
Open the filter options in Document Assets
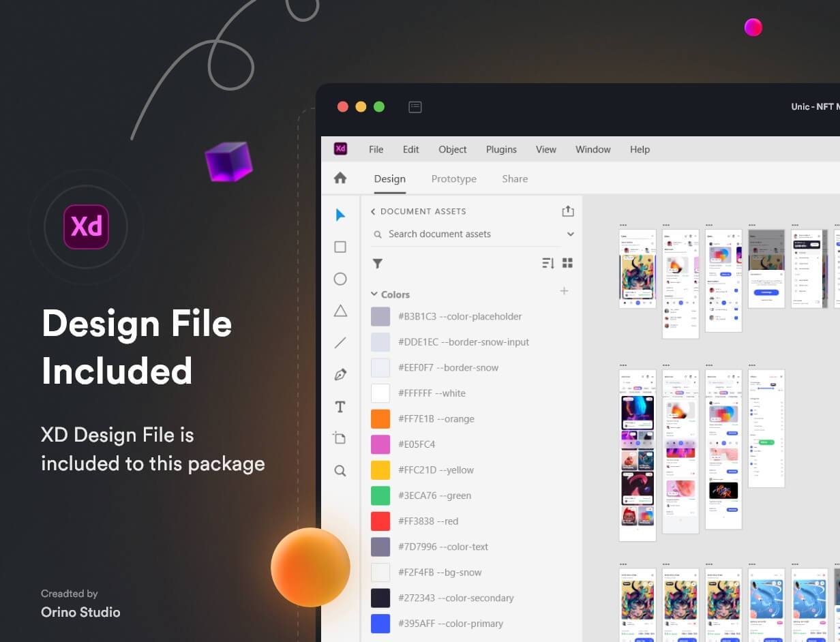pos(377,264)
